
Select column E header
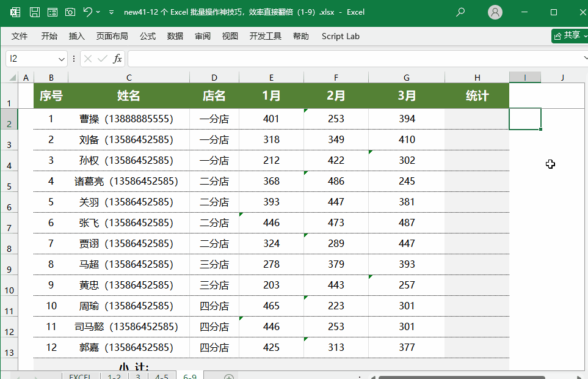(x=271, y=77)
